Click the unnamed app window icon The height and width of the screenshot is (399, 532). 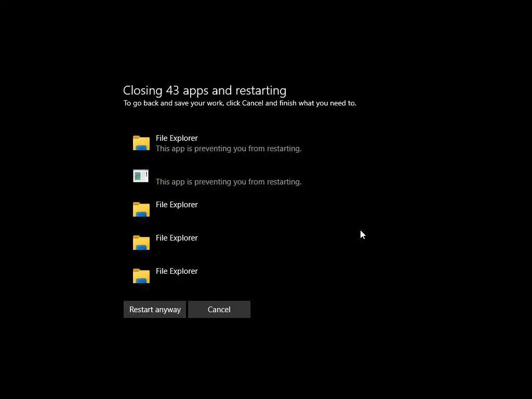click(141, 176)
